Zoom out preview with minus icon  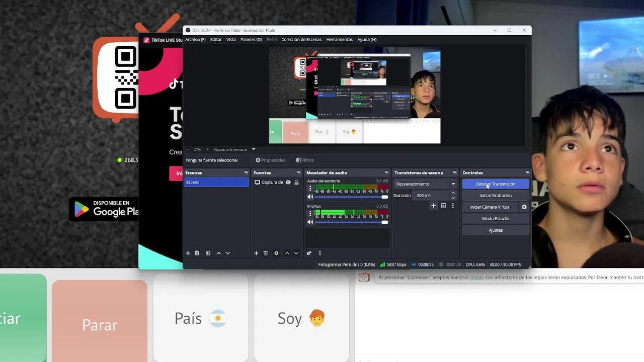click(187, 149)
